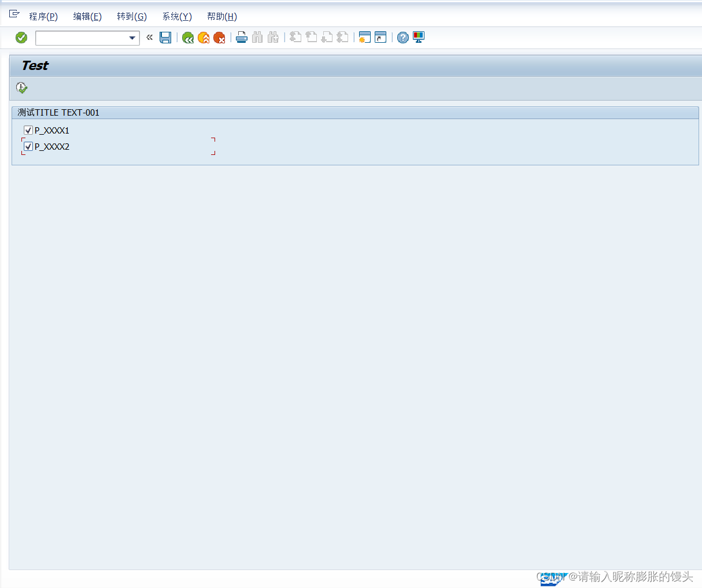Click the Next Page icon
The height and width of the screenshot is (588, 702).
tap(327, 38)
